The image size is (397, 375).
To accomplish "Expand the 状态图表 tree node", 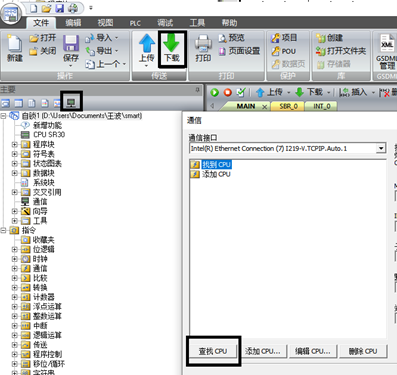I will coord(14,163).
